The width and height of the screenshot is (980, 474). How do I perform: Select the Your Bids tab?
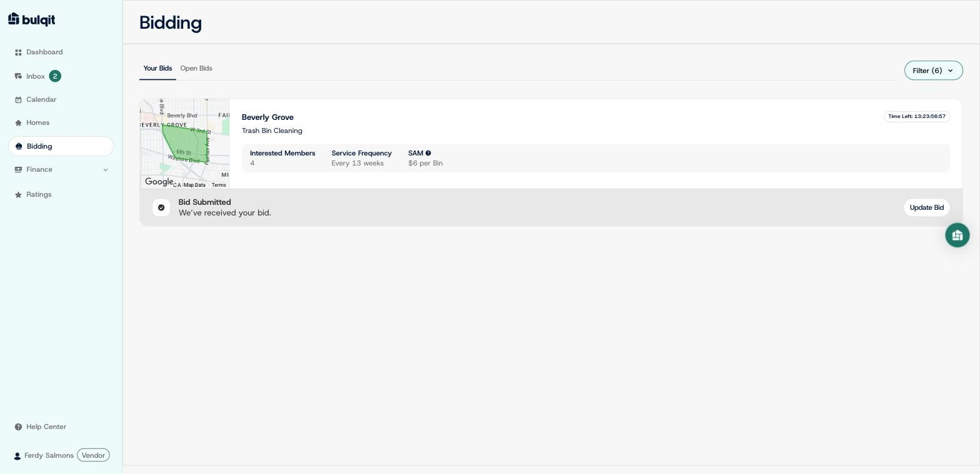pyautogui.click(x=157, y=69)
